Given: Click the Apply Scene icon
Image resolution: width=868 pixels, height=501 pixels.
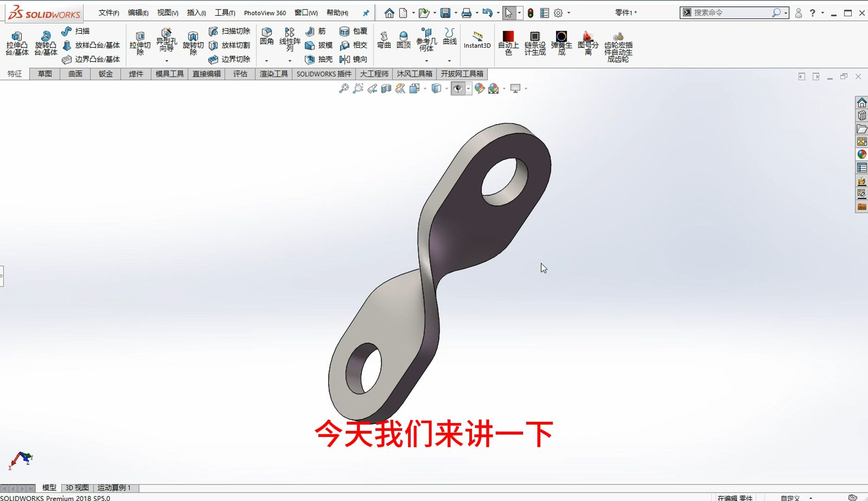Looking at the screenshot, I should pyautogui.click(x=493, y=88).
